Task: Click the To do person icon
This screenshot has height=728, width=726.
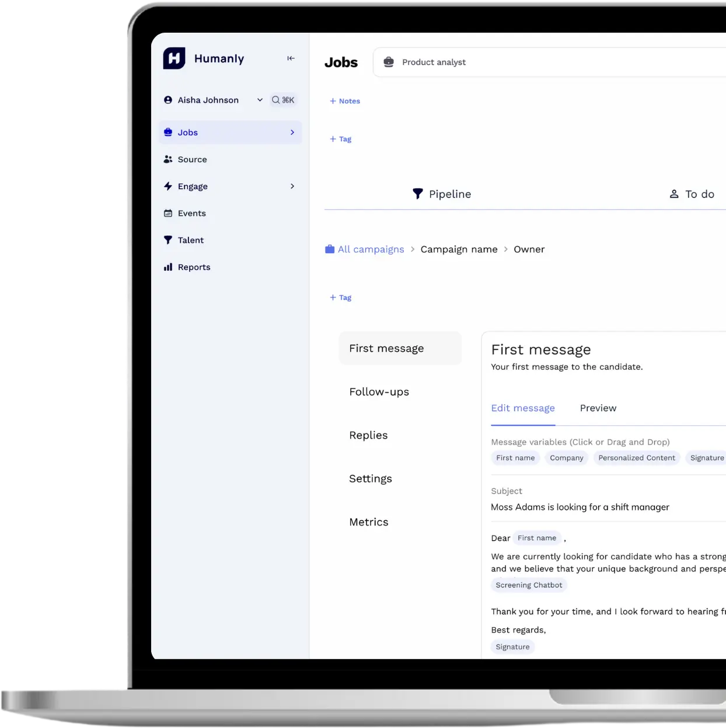Action: click(x=674, y=194)
